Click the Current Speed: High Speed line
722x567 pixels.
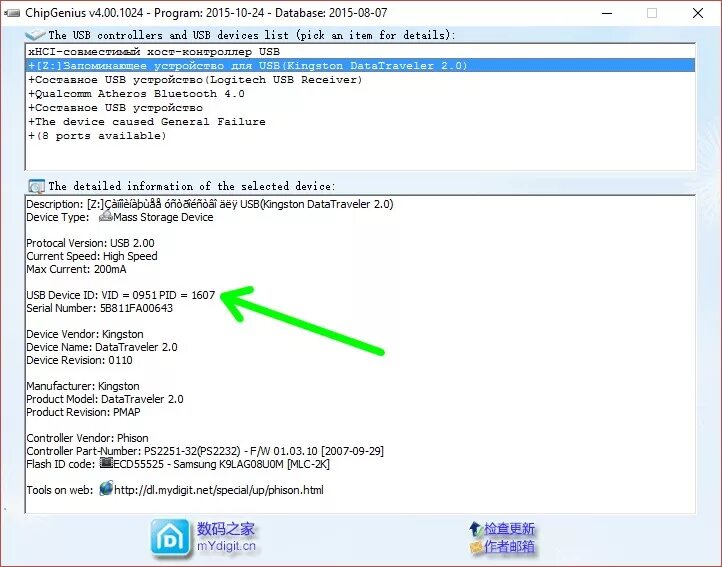(x=92, y=256)
